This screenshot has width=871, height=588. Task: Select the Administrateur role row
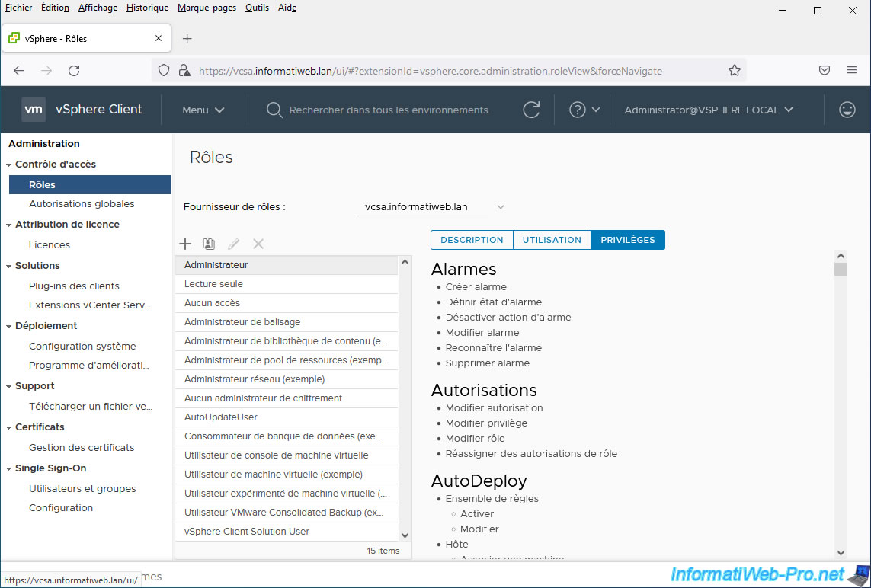[x=287, y=265]
